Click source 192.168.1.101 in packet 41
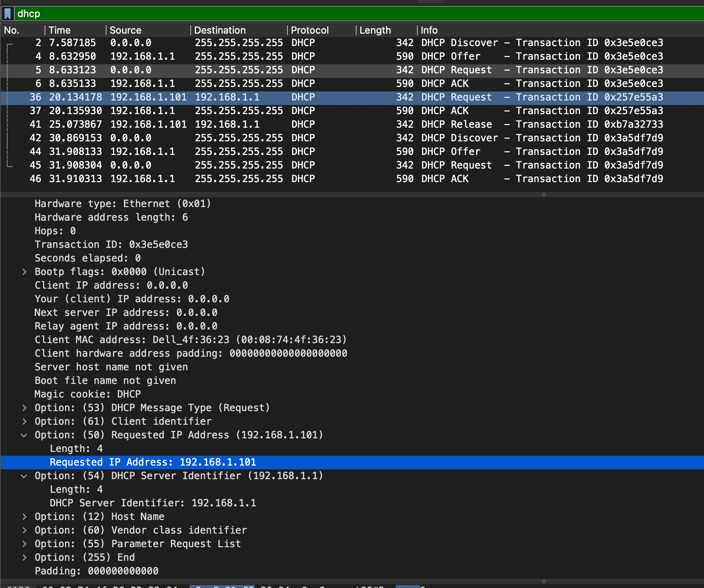 point(148,124)
